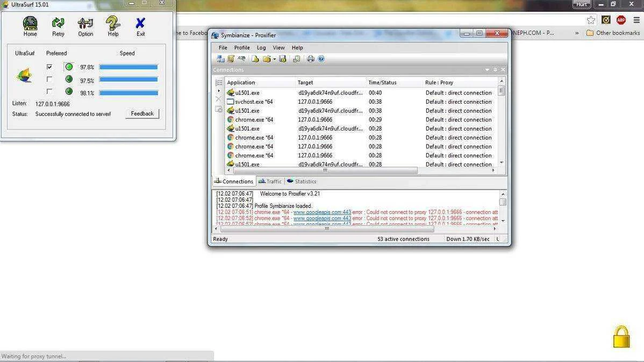644x362 pixels.
Task: Click the Feedback button
Action: point(142,114)
